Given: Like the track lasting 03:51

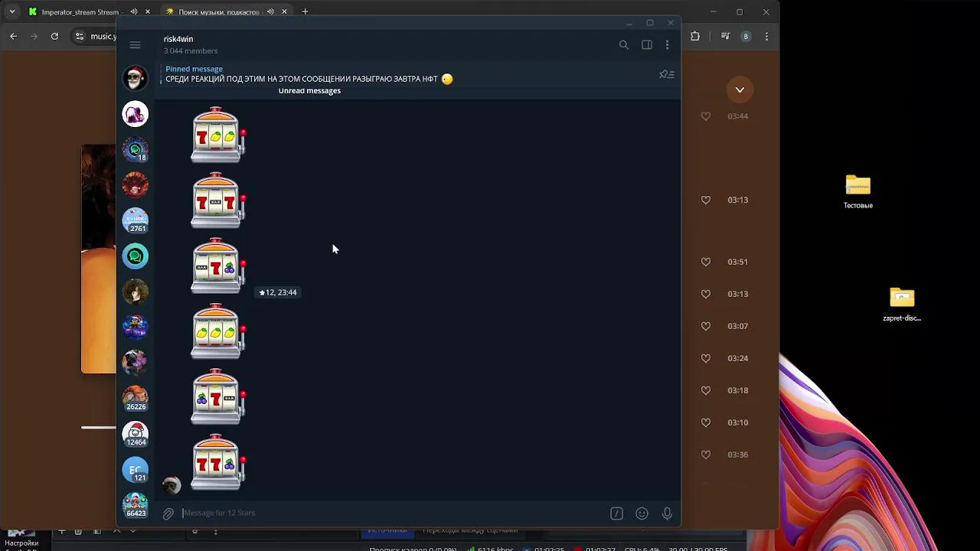Looking at the screenshot, I should [x=706, y=262].
